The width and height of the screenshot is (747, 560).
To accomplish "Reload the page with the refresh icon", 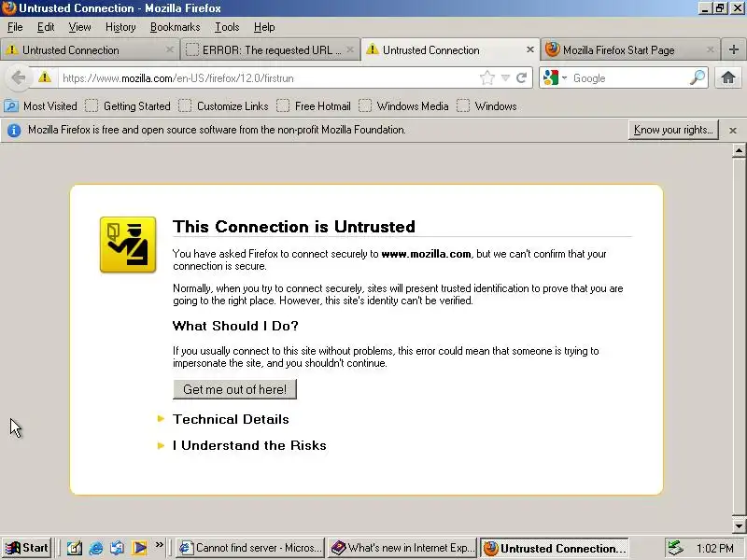I will 522,77.
